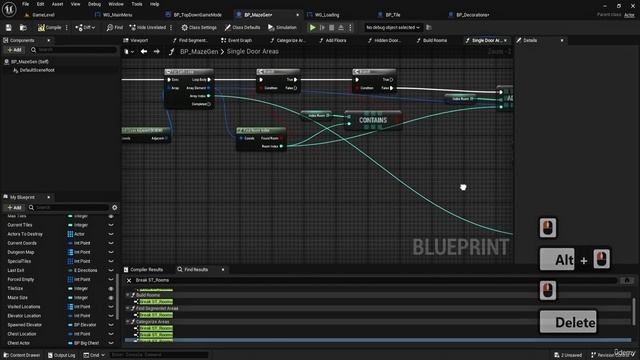
Task: Open Class Settings
Action: pyautogui.click(x=199, y=28)
